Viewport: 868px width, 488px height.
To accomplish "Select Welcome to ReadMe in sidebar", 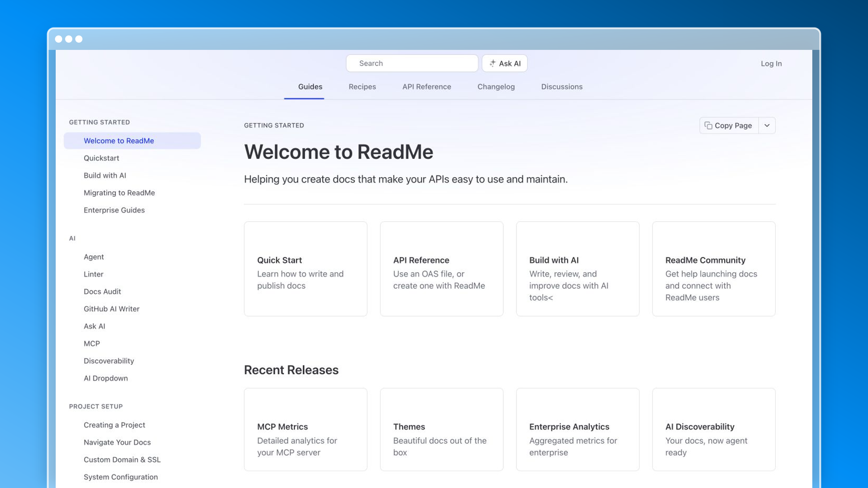I will point(132,141).
